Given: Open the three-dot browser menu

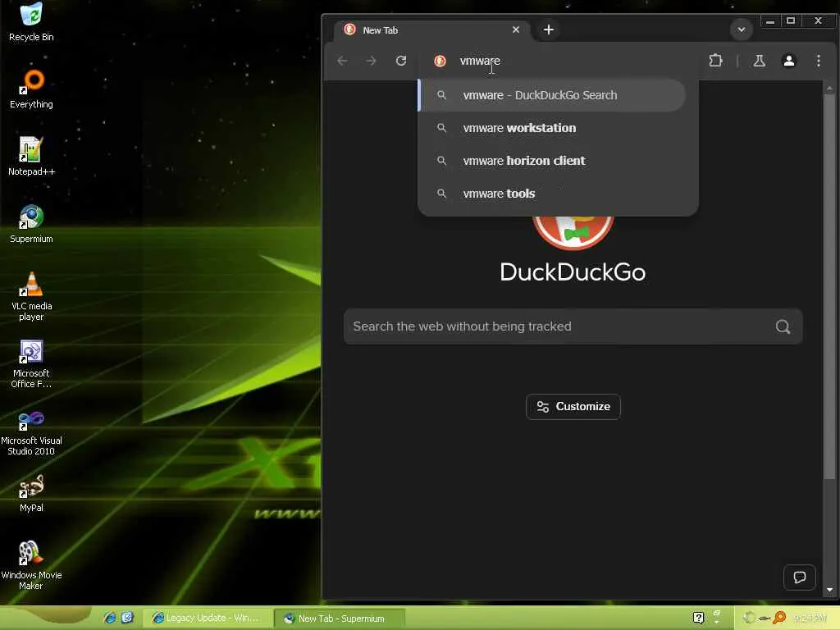Looking at the screenshot, I should 819,61.
